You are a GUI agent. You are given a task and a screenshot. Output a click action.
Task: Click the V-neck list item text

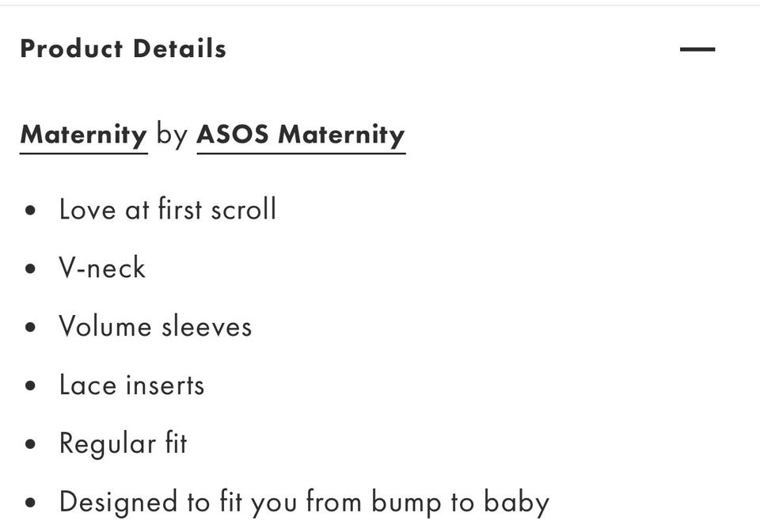pyautogui.click(x=102, y=268)
